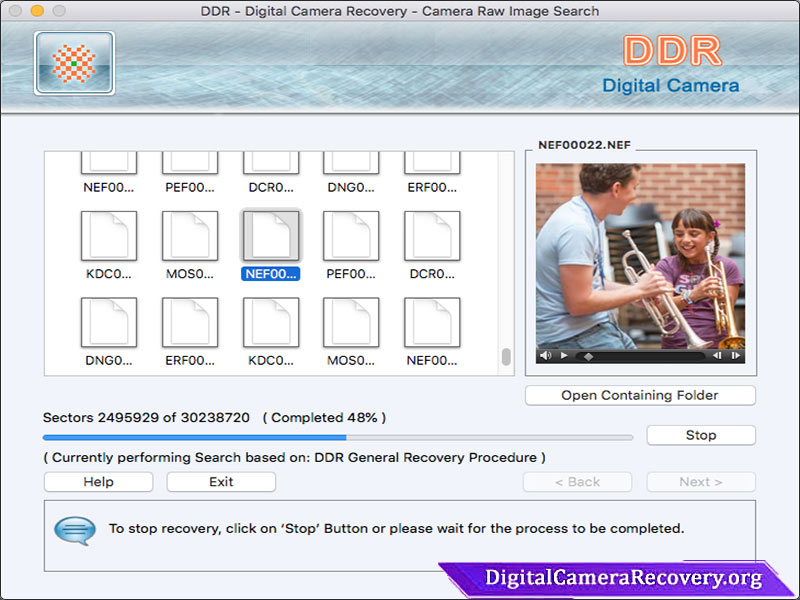The width and height of the screenshot is (800, 600).
Task: Click the NEF00... label in the top row
Action: (109, 187)
